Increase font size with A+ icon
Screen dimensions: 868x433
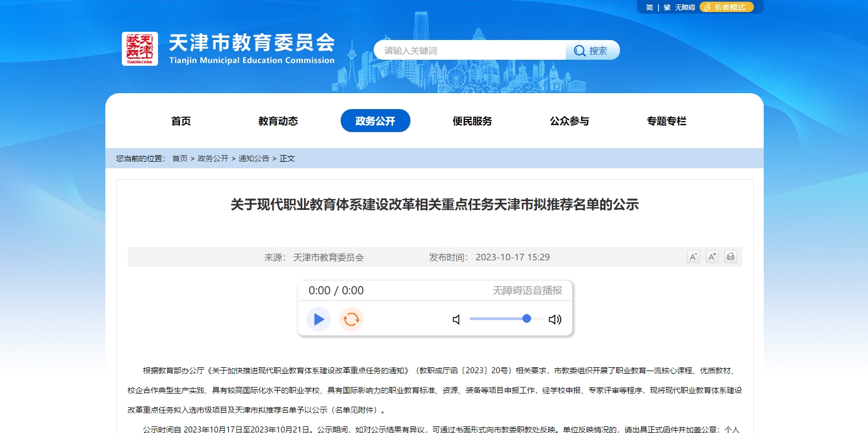(712, 257)
